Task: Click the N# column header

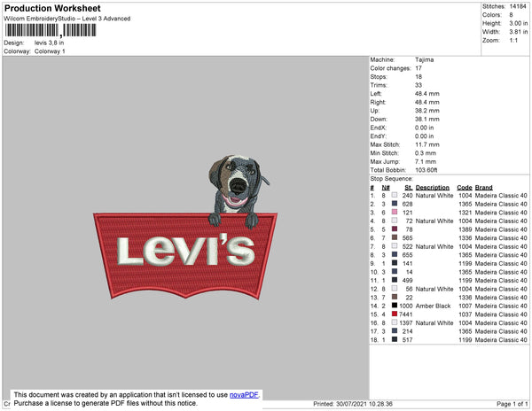Action: pos(386,188)
